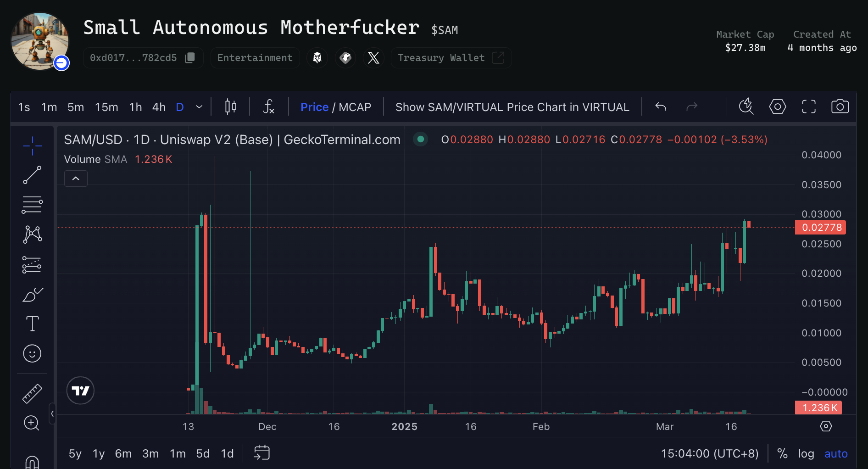Open the X (Twitter) profile link
The height and width of the screenshot is (469, 868).
coord(373,58)
